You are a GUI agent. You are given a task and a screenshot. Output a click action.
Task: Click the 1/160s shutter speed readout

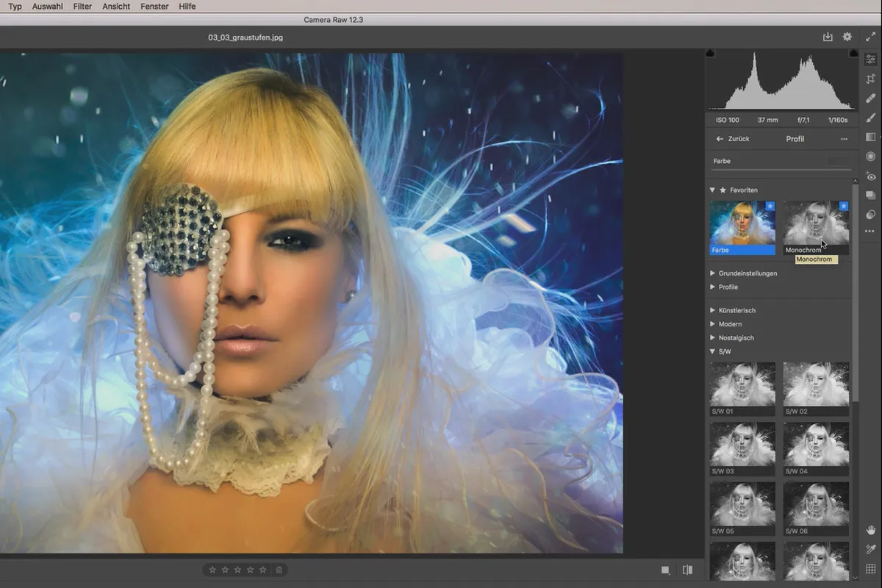point(837,120)
